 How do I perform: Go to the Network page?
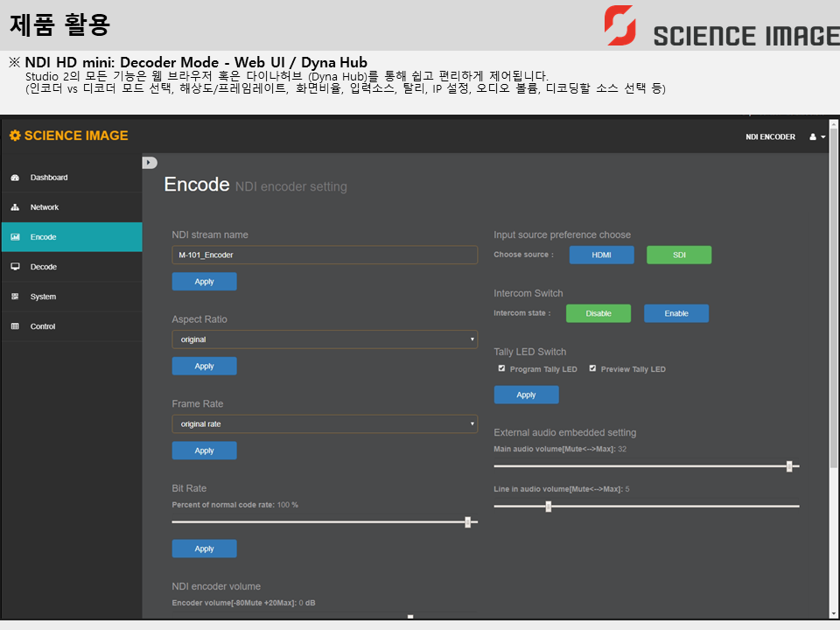point(72,207)
